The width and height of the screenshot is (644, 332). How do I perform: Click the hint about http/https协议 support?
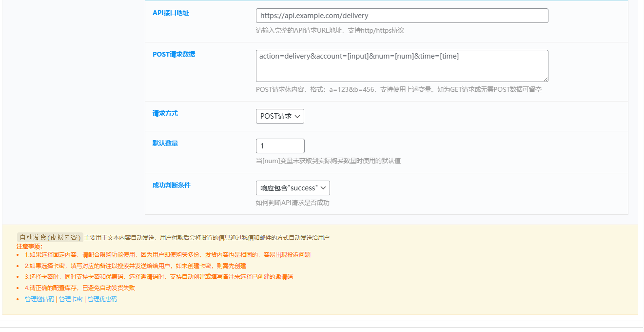[330, 30]
